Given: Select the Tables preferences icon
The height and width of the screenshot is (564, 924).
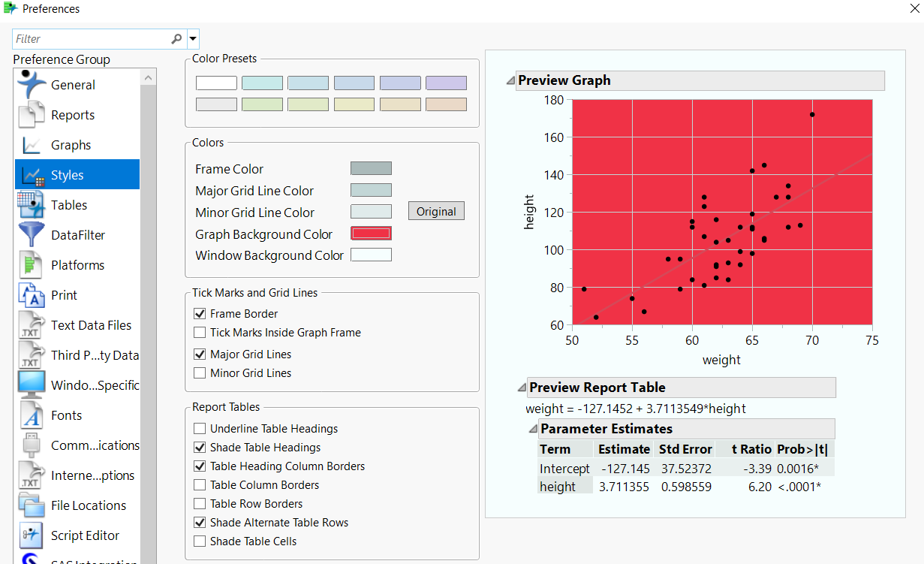Looking at the screenshot, I should pos(30,204).
